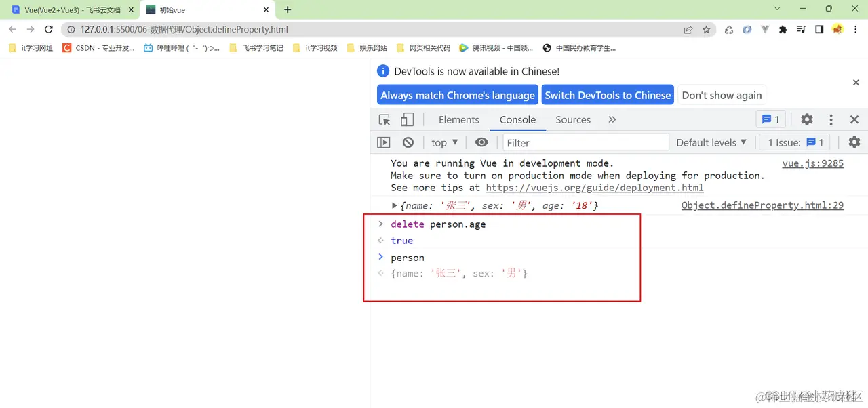Close the Vue(Vue2+Vue3) tab
Viewport: 868px width, 408px height.
[130, 10]
